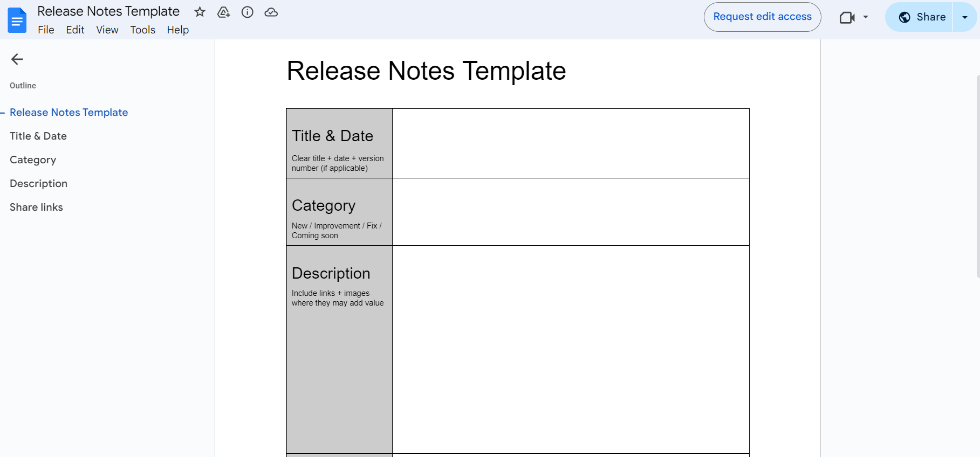
Task: Open the File menu
Action: [46, 30]
